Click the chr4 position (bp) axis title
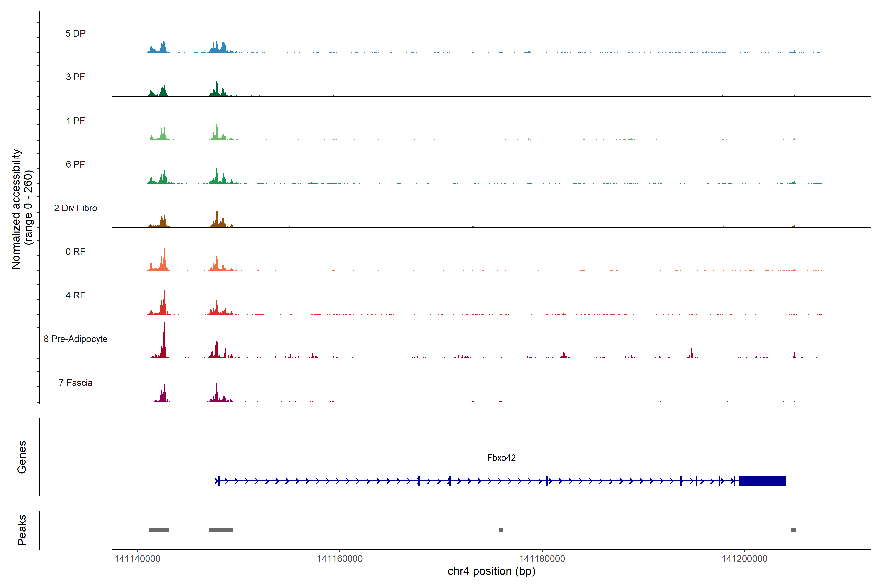 tap(491, 571)
